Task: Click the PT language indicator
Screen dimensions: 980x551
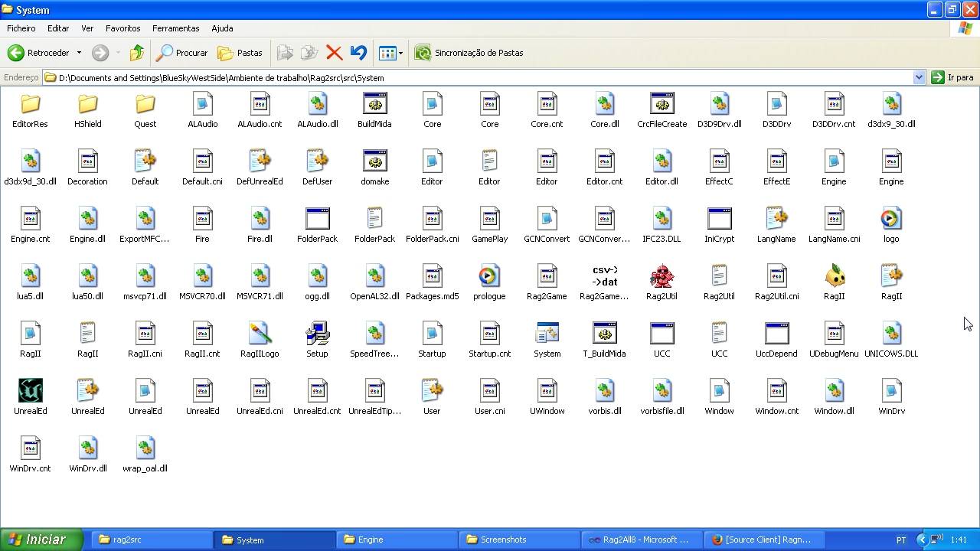Action: click(x=901, y=540)
